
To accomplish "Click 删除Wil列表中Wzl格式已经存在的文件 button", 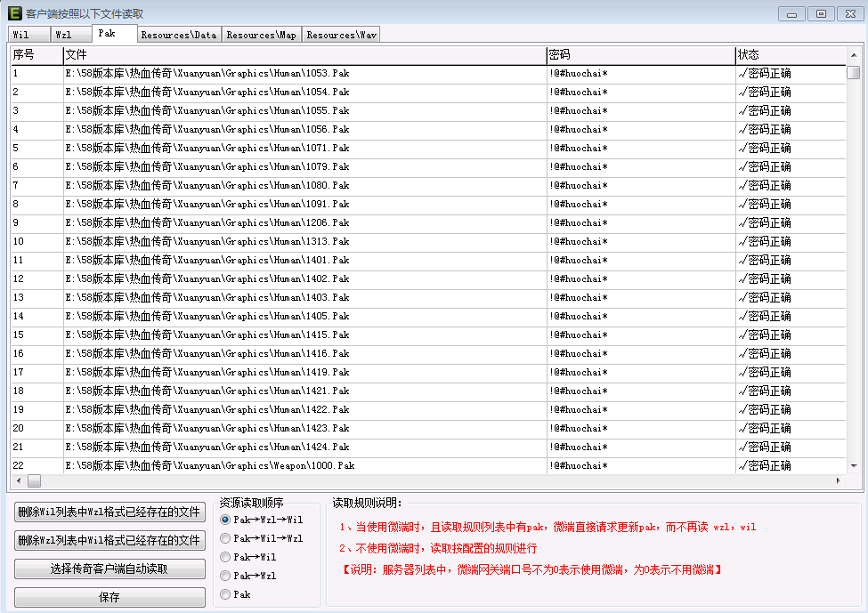I will coord(110,512).
